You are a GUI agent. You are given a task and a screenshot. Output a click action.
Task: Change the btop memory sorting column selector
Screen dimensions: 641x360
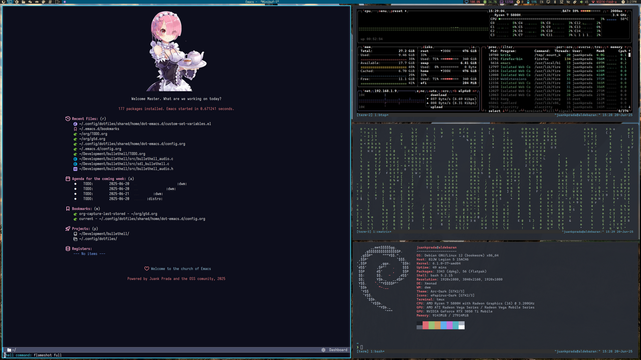[x=616, y=47]
